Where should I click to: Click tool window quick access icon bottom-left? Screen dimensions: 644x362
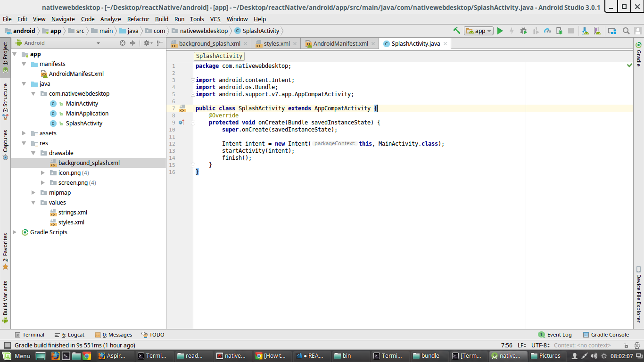point(6,346)
